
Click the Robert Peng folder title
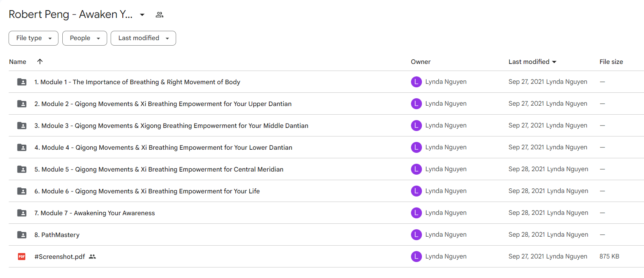pyautogui.click(x=71, y=14)
